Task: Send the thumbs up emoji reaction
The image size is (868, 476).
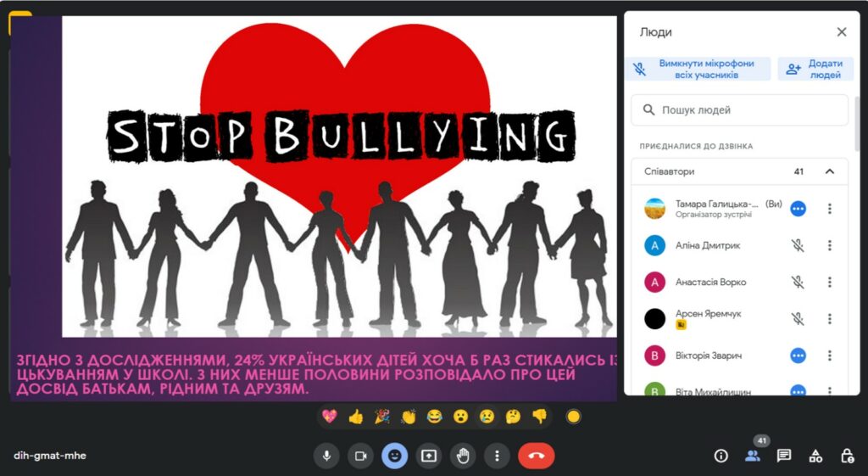Action: tap(355, 417)
